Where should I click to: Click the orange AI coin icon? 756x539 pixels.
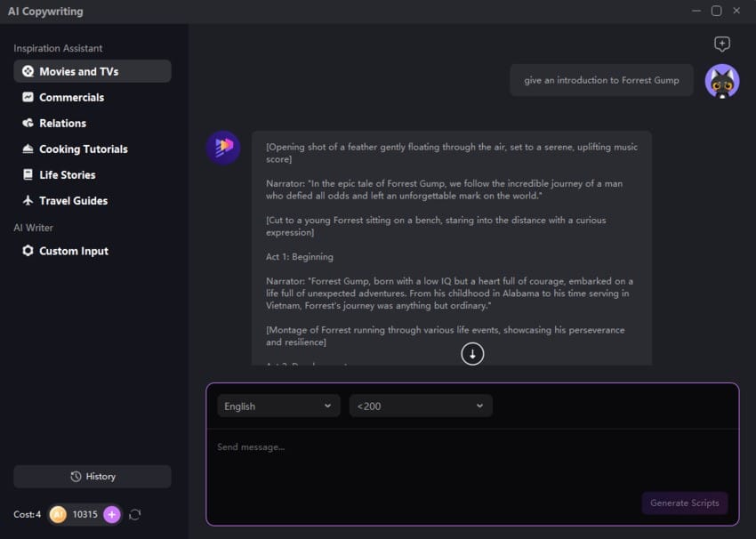[x=58, y=514]
